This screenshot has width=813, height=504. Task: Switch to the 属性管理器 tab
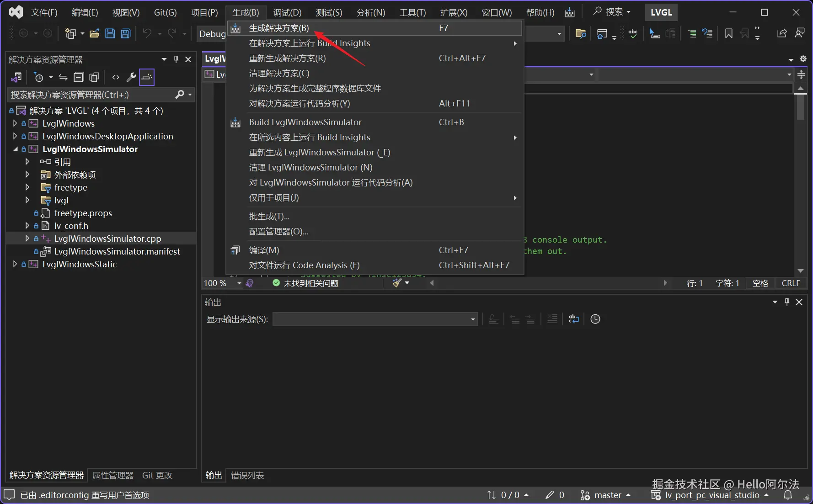pos(113,476)
